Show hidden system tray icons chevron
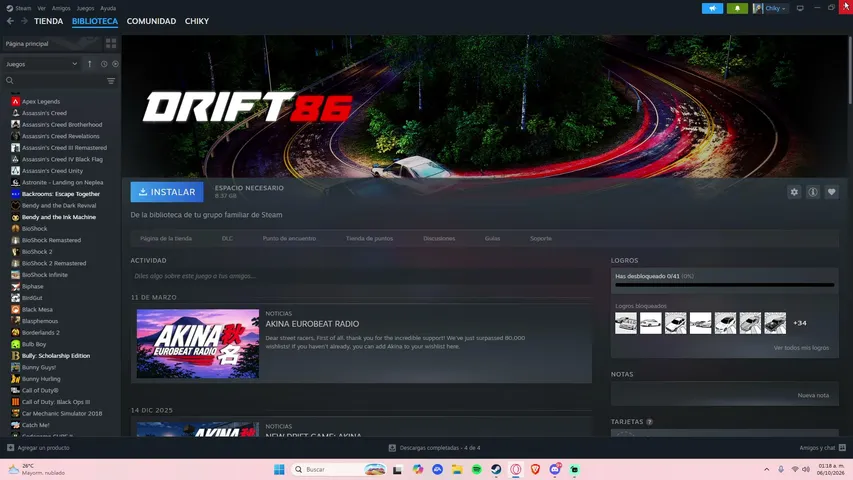This screenshot has height=480, width=853. click(767, 469)
